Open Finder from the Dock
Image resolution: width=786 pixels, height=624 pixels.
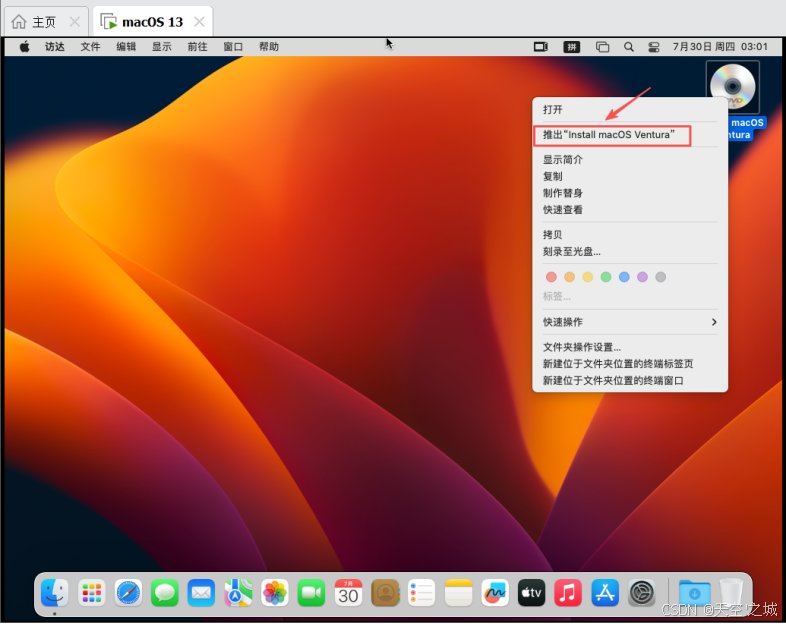point(55,593)
